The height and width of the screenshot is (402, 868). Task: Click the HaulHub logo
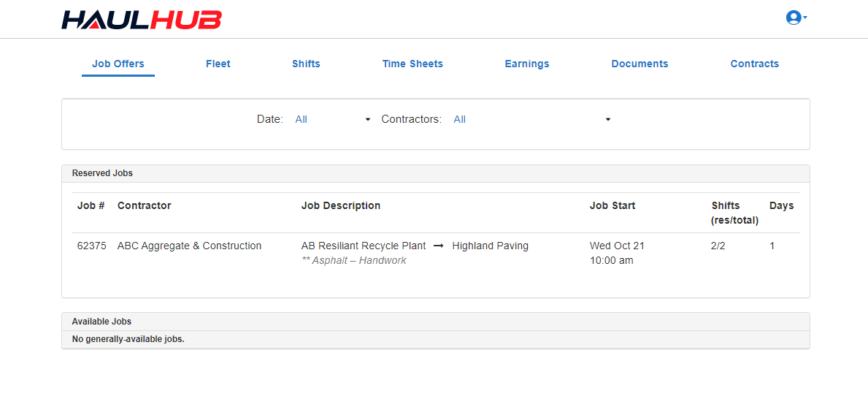click(142, 20)
